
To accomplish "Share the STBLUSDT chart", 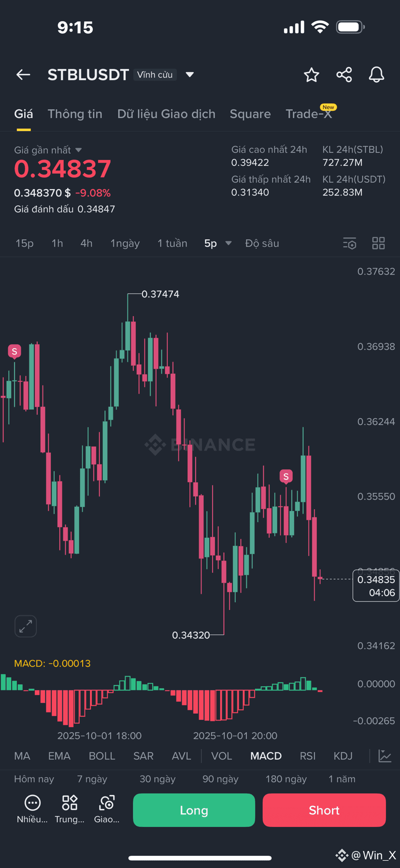I will (344, 74).
